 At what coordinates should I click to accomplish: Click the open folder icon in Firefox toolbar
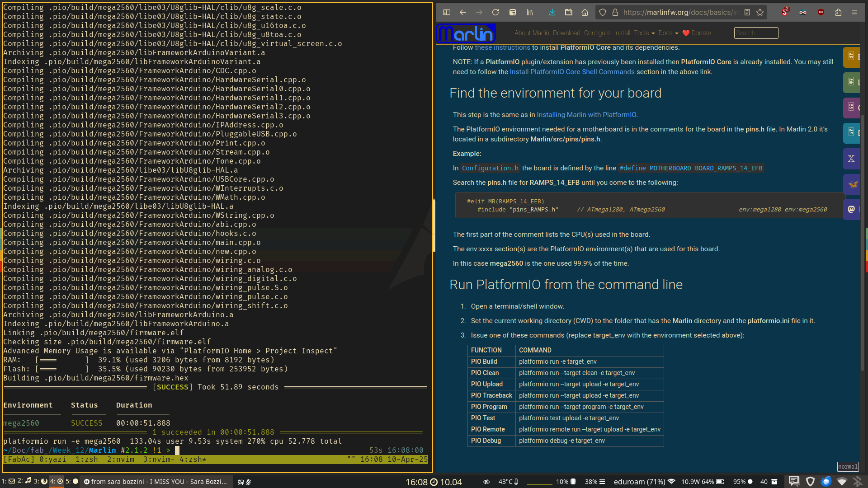(569, 13)
